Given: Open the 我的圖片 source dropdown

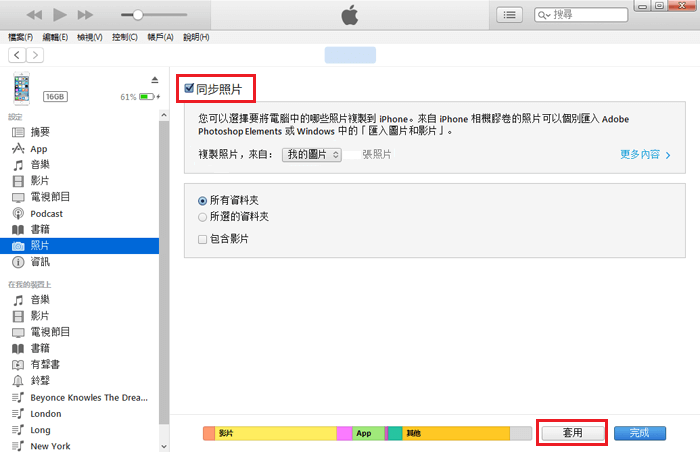Looking at the screenshot, I should coord(312,155).
